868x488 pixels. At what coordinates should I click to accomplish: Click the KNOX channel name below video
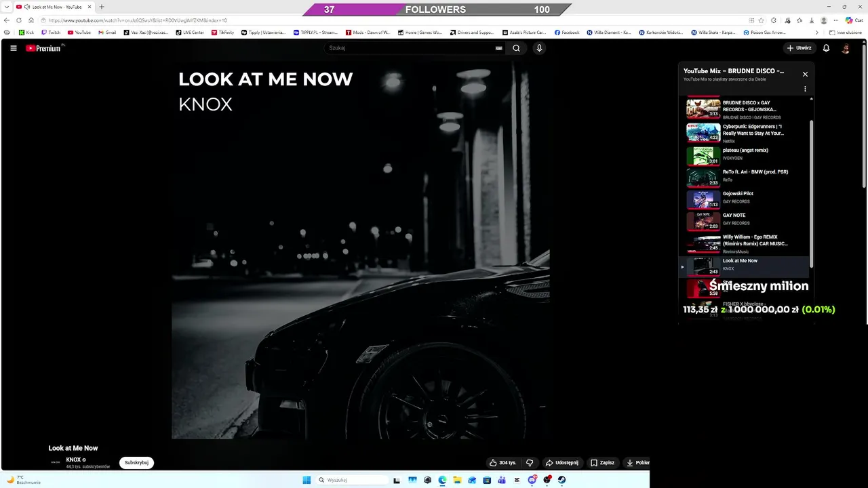[73, 460]
